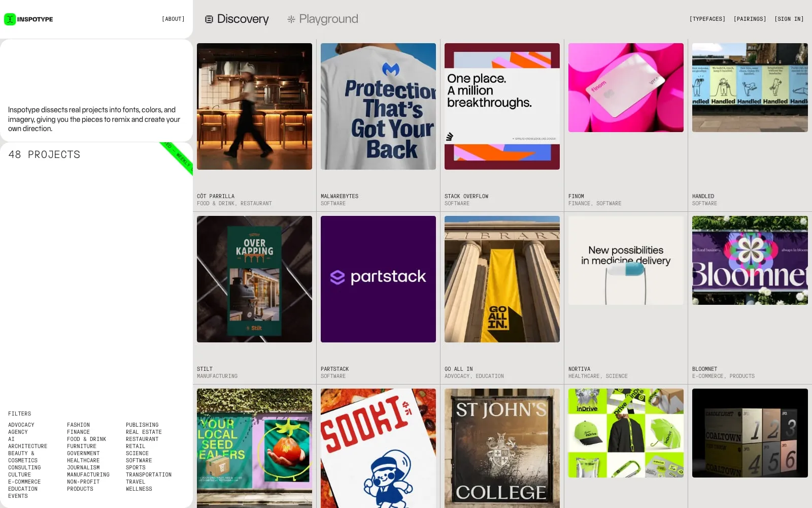Click the Sign In link
Image resolution: width=812 pixels, height=508 pixels.
coord(789,19)
